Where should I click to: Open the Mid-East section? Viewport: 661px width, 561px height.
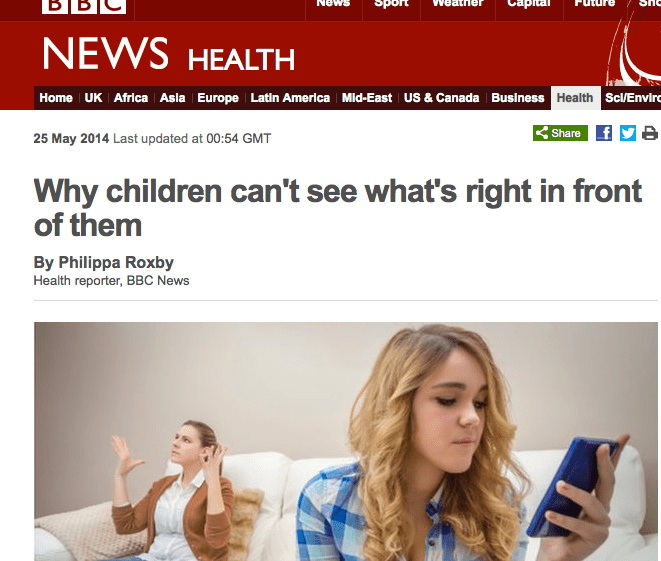(x=367, y=98)
